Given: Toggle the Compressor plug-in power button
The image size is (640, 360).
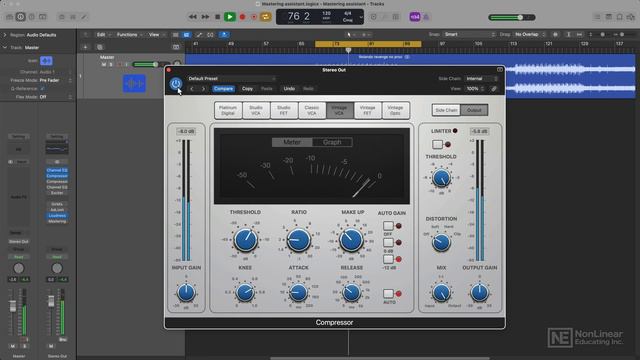Looking at the screenshot, I should [176, 84].
